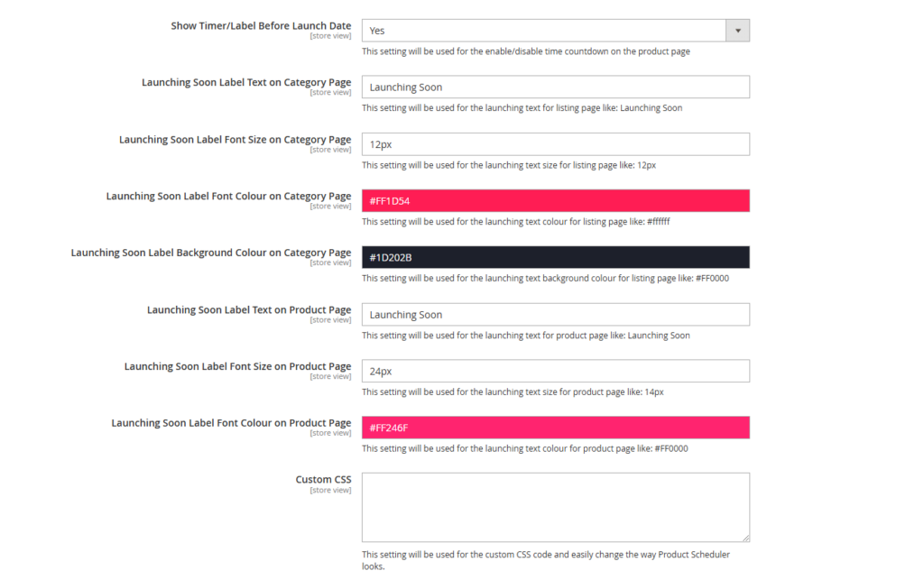Click the #1D202B background colour swatch field
This screenshot has width=924, height=580.
tap(555, 257)
